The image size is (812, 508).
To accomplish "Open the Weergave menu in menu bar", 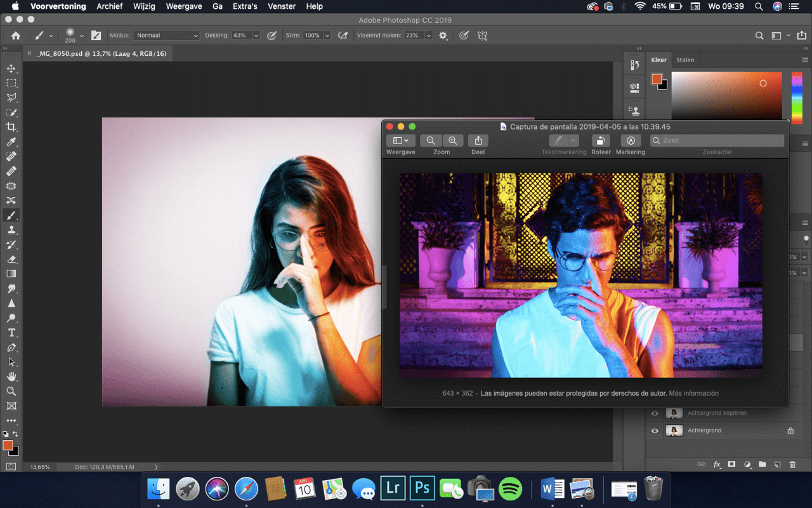I will (x=183, y=6).
